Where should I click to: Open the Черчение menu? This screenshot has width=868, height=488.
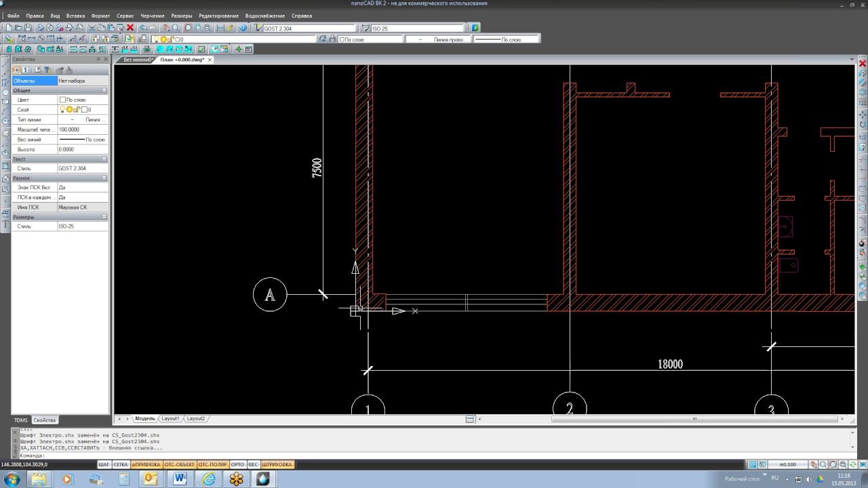[152, 16]
